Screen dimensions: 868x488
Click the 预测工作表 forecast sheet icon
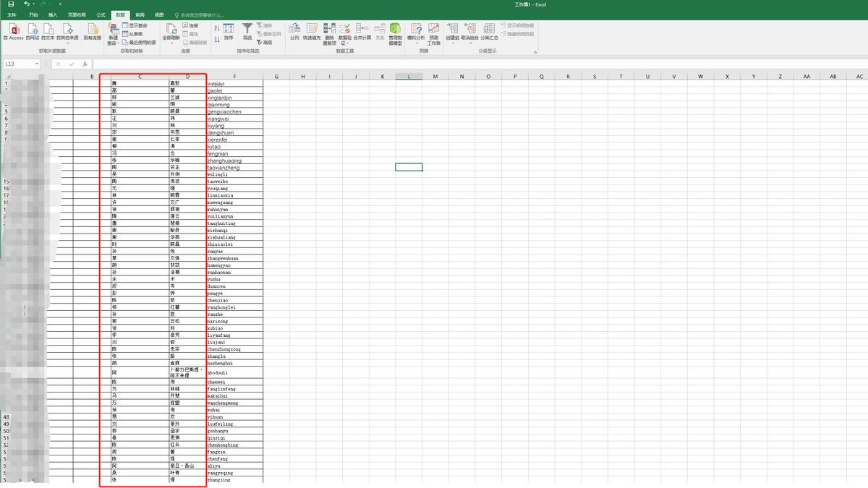tap(433, 29)
